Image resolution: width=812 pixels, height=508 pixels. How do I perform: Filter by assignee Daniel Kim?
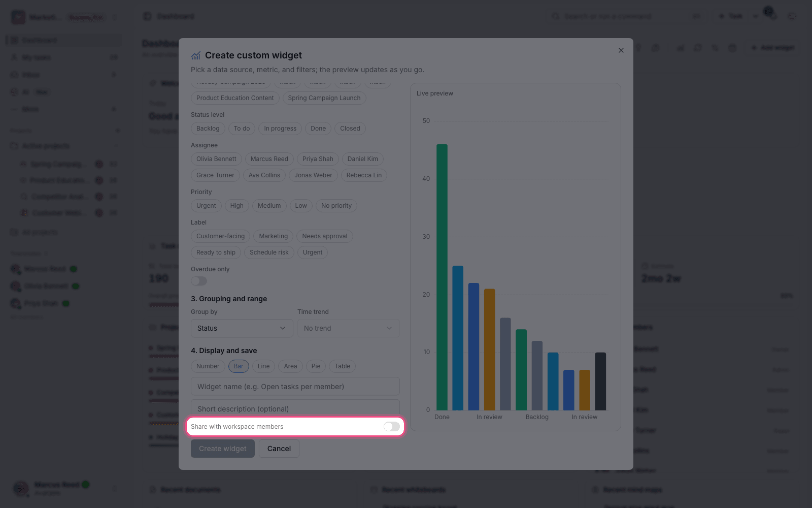(363, 159)
